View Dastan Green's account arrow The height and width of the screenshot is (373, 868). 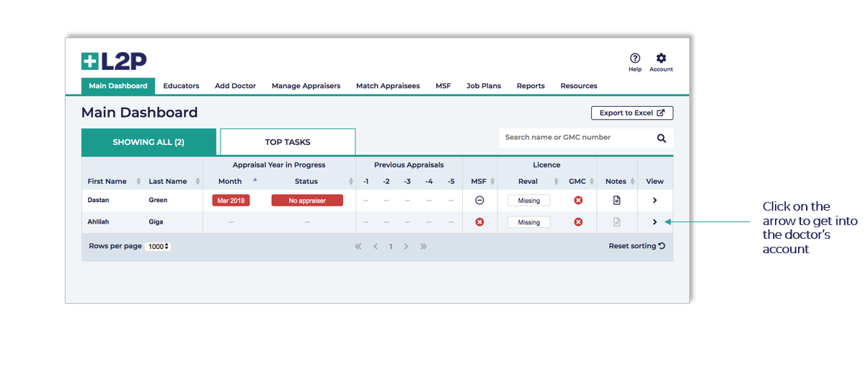click(x=655, y=201)
